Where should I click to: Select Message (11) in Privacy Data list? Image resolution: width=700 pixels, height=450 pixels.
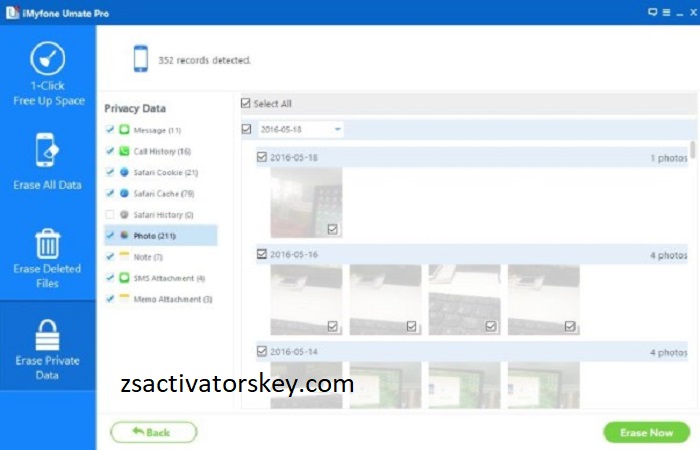(x=157, y=130)
